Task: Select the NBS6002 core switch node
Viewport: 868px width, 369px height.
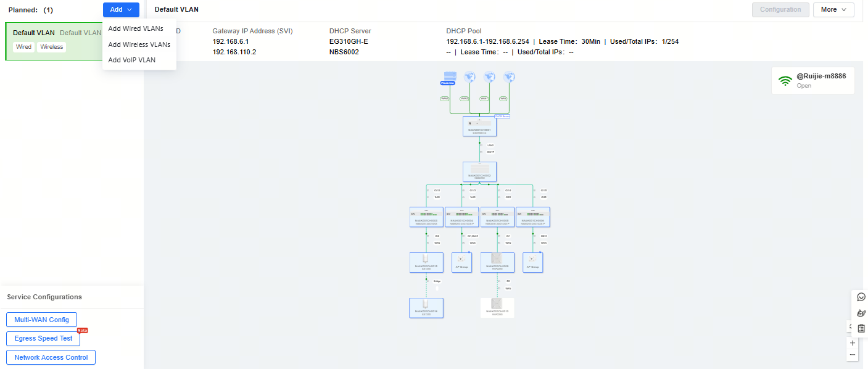Action: click(x=479, y=171)
